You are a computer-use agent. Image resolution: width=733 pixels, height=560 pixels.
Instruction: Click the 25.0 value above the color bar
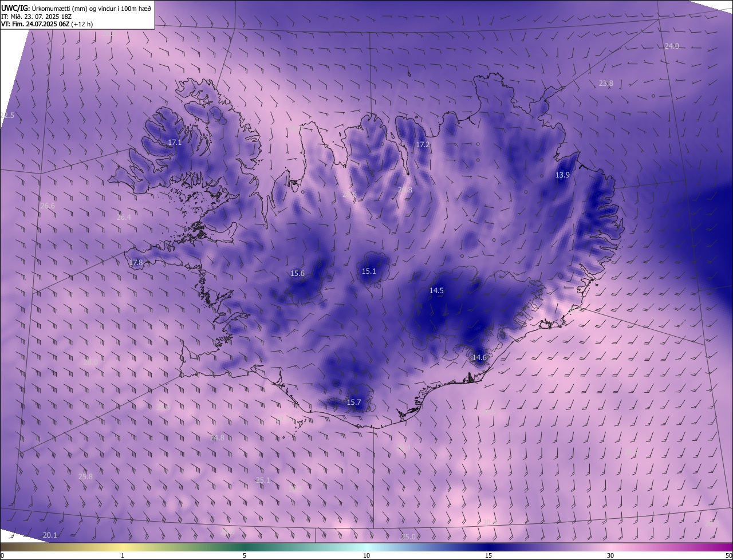tap(408, 537)
